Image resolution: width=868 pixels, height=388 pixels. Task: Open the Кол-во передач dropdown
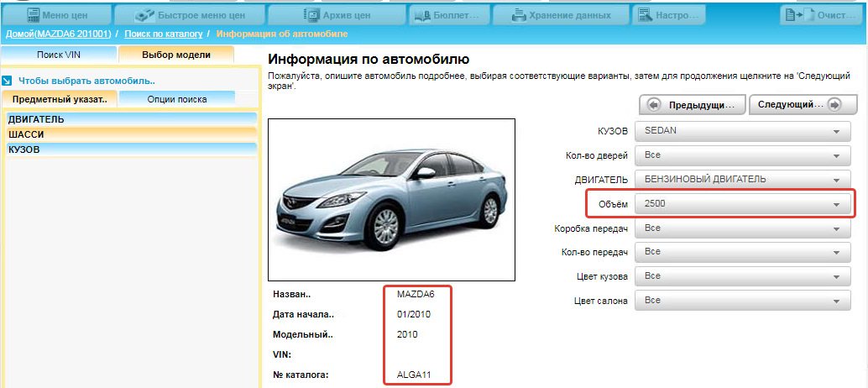[742, 252]
